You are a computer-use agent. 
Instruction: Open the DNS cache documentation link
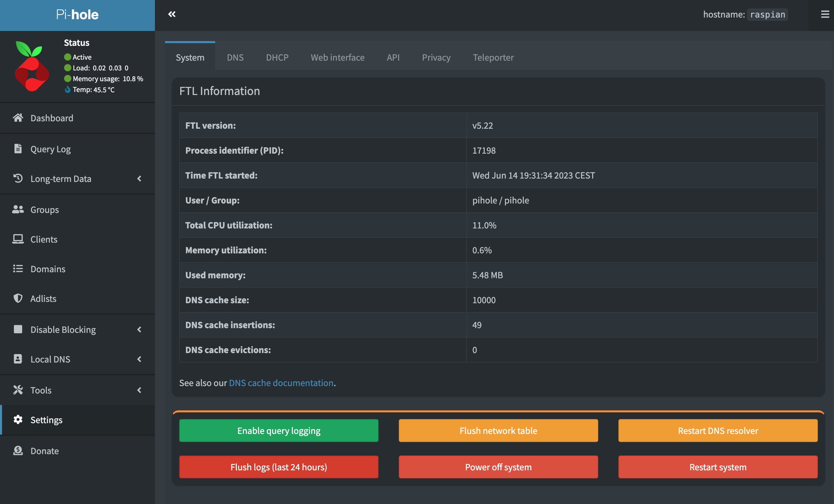(x=281, y=382)
